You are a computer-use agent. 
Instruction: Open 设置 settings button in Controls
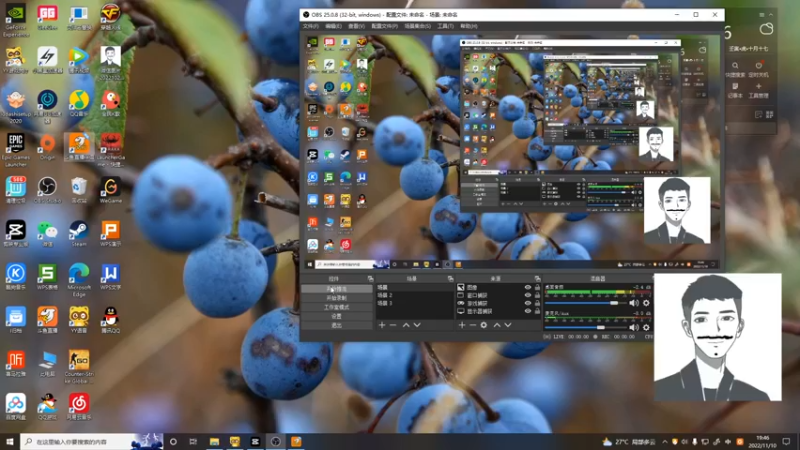(336, 316)
